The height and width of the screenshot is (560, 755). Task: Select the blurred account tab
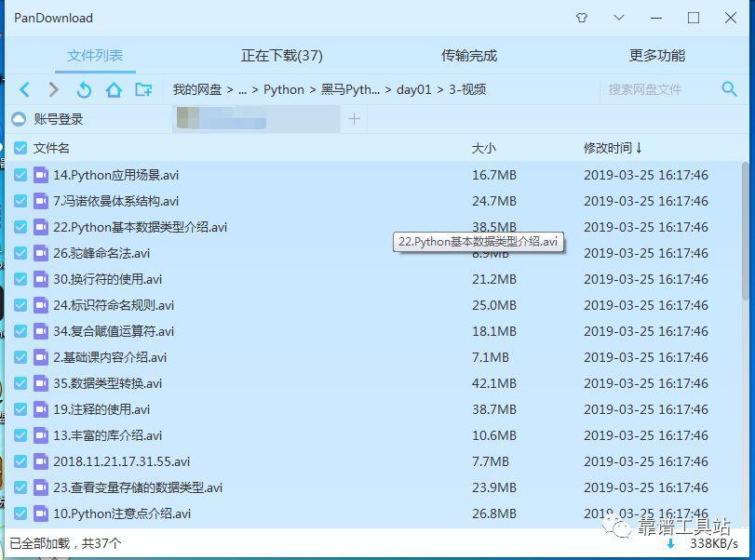[256, 118]
